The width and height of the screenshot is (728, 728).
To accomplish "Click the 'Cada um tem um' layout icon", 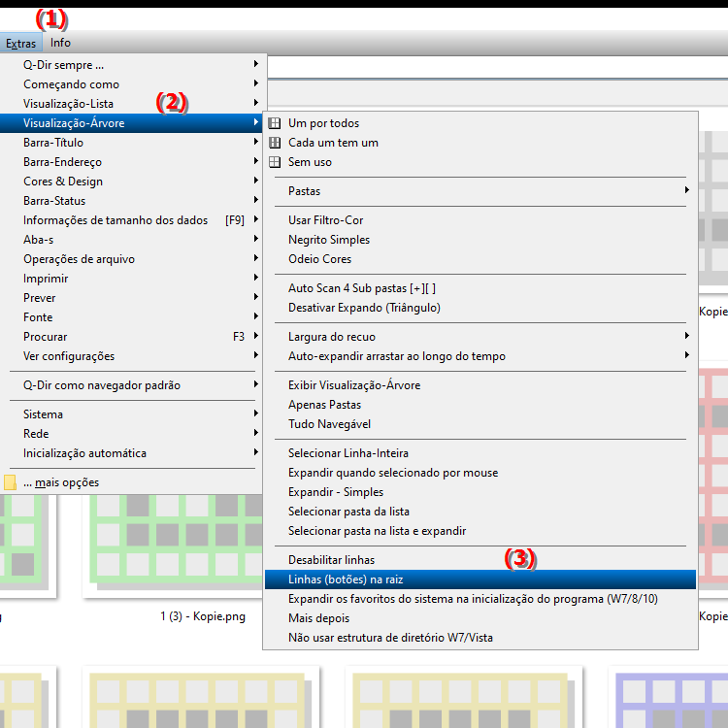I will pos(275,143).
